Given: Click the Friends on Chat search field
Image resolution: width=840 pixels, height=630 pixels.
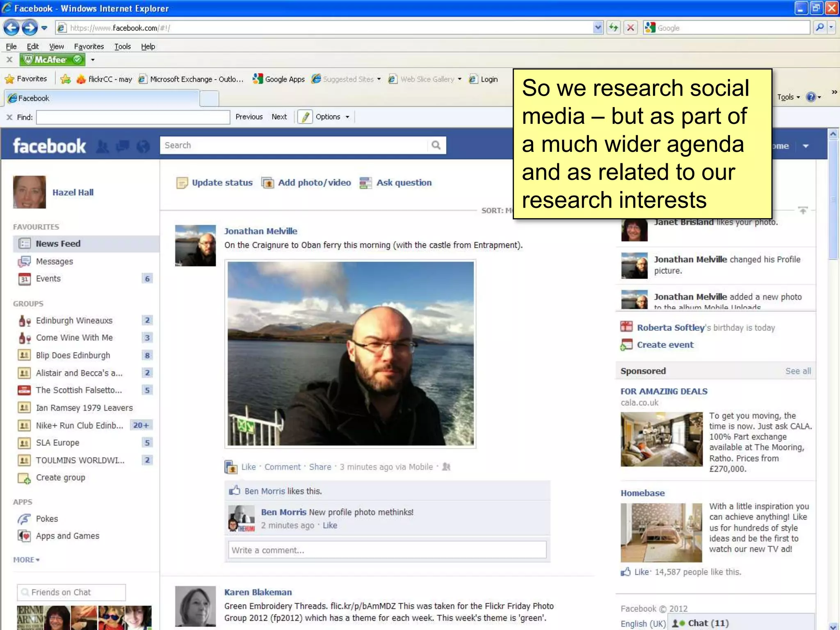Looking at the screenshot, I should (x=71, y=592).
